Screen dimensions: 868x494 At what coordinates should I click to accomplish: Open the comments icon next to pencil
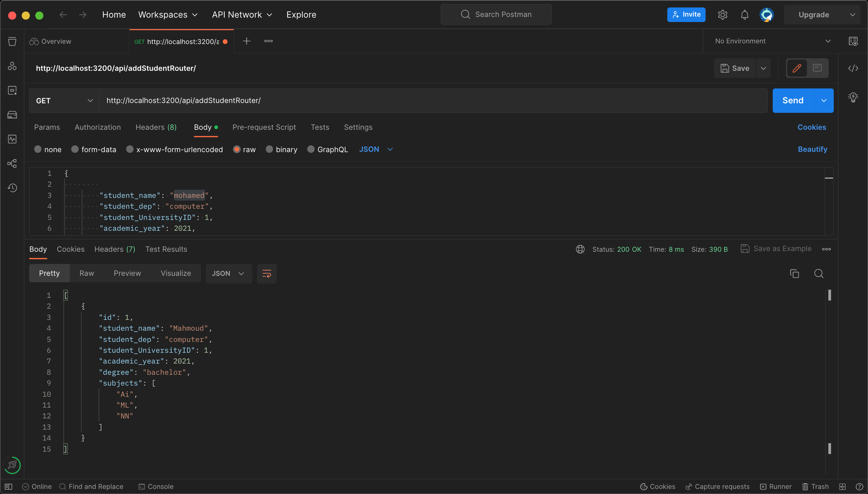[817, 68]
